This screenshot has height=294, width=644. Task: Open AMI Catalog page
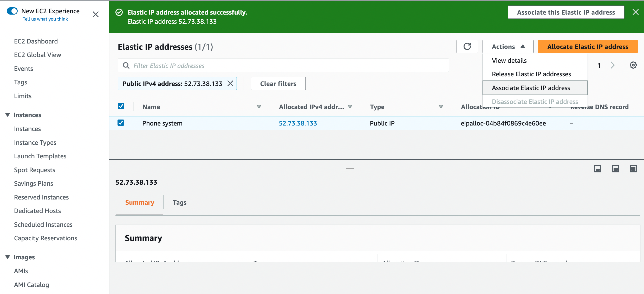point(31,285)
